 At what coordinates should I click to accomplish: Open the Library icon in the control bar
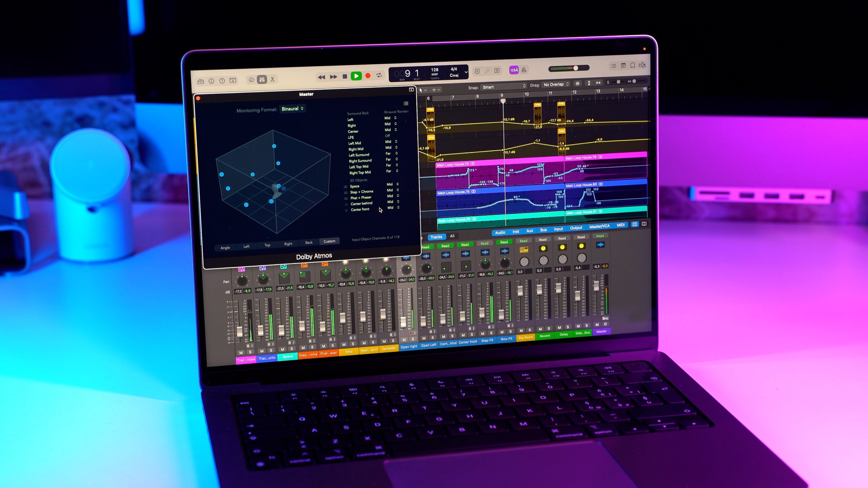coord(201,81)
